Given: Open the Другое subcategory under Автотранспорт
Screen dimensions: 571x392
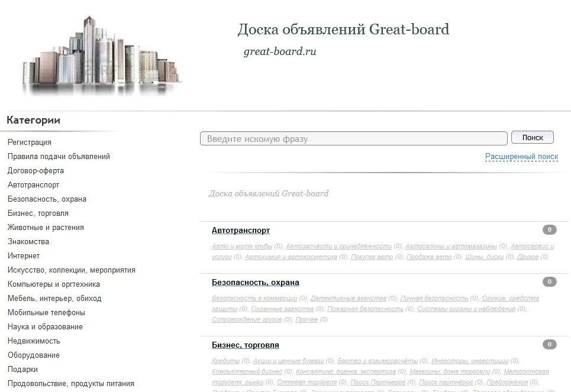Looking at the screenshot, I should click(528, 257).
